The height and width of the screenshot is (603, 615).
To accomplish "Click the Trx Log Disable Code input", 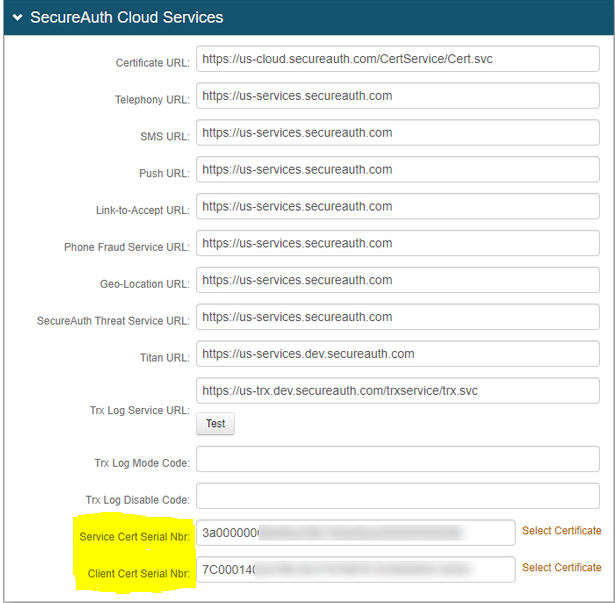I will 398,496.
